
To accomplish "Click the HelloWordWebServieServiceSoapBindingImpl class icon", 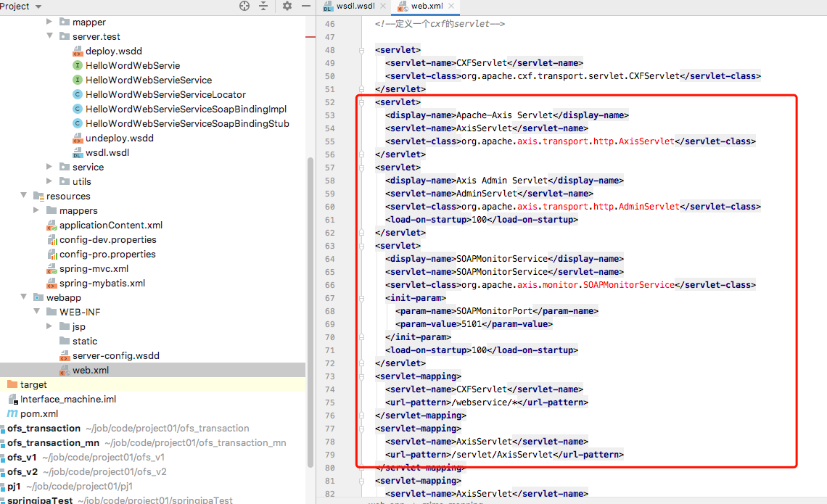I will click(x=78, y=109).
